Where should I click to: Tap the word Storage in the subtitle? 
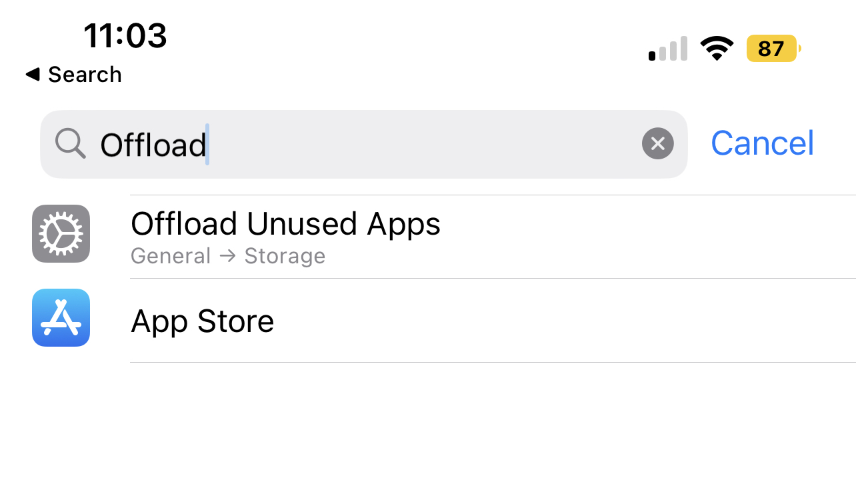[285, 256]
